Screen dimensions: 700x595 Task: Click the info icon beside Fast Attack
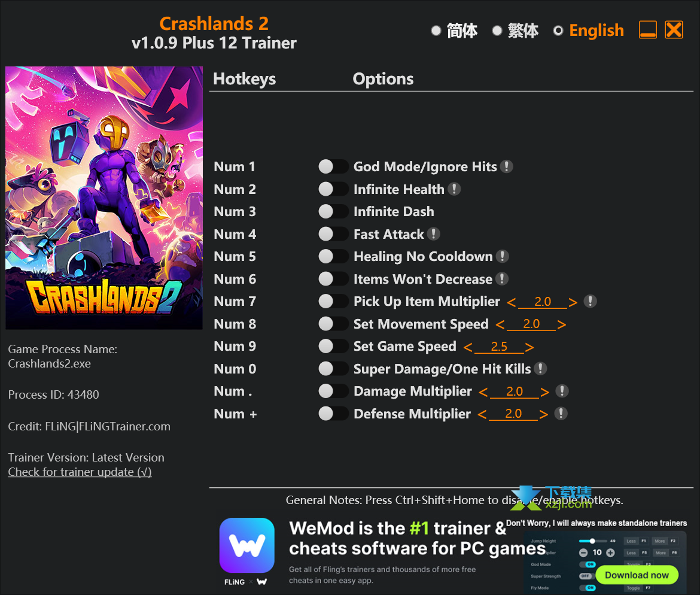[433, 233]
